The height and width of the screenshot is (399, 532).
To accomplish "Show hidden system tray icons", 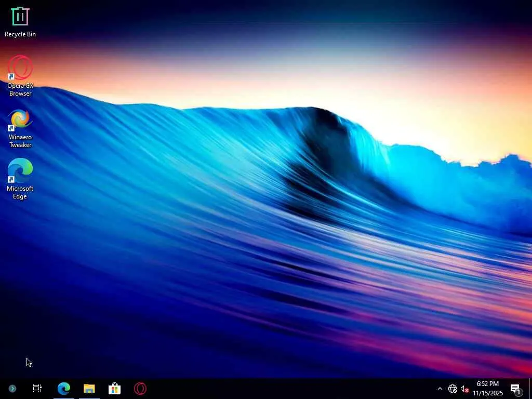I will pyautogui.click(x=440, y=389).
